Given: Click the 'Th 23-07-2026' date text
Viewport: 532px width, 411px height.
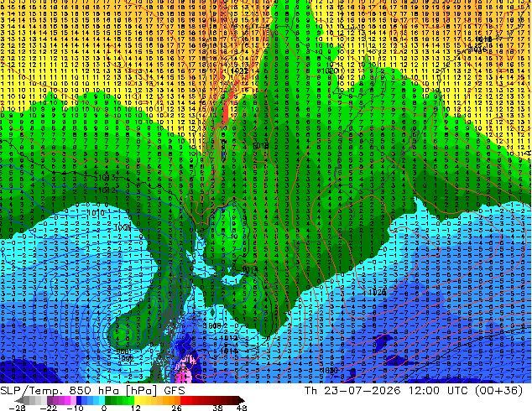Looking at the screenshot, I should tap(352, 391).
